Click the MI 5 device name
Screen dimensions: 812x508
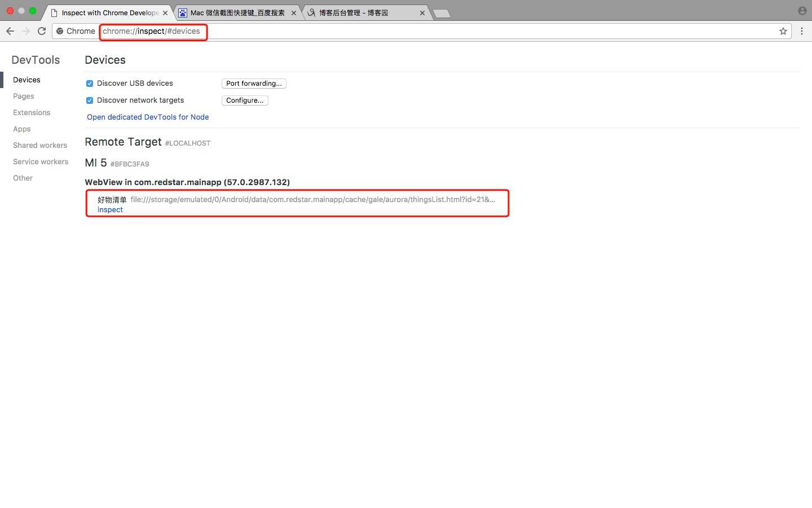point(96,163)
